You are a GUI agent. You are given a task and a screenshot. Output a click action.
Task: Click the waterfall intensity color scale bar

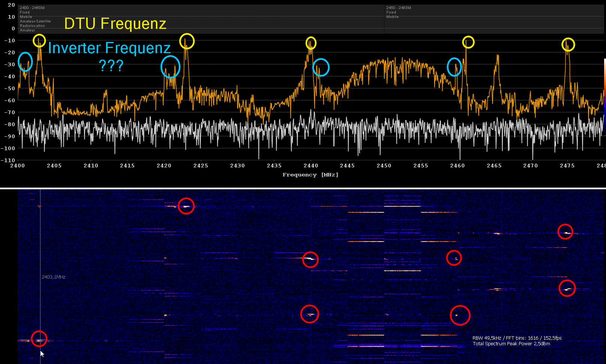(605, 97)
